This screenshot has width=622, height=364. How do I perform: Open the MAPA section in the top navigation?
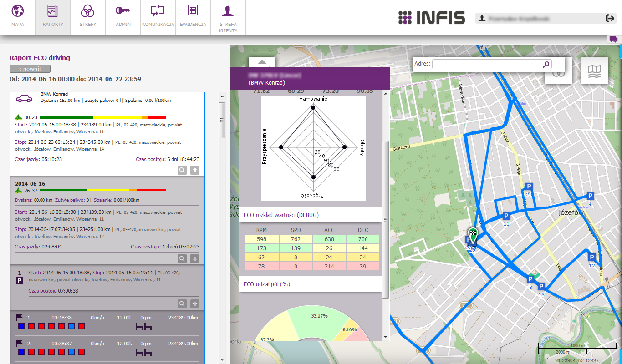tap(18, 18)
